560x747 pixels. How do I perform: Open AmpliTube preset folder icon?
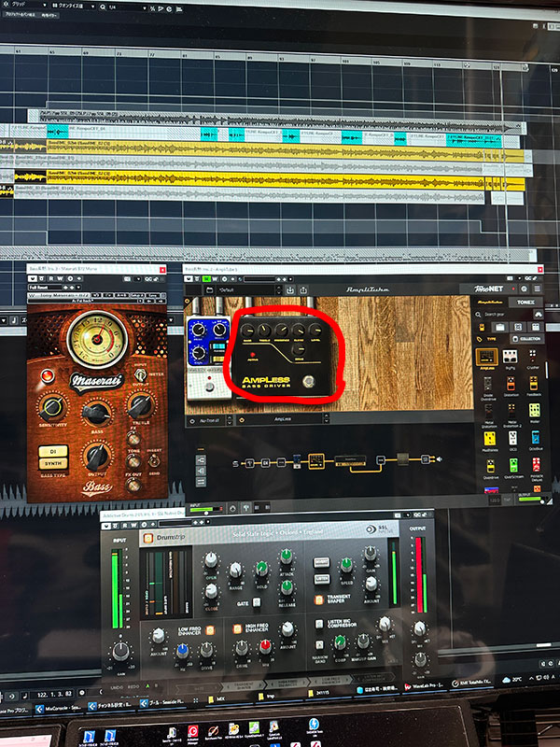coord(209,289)
